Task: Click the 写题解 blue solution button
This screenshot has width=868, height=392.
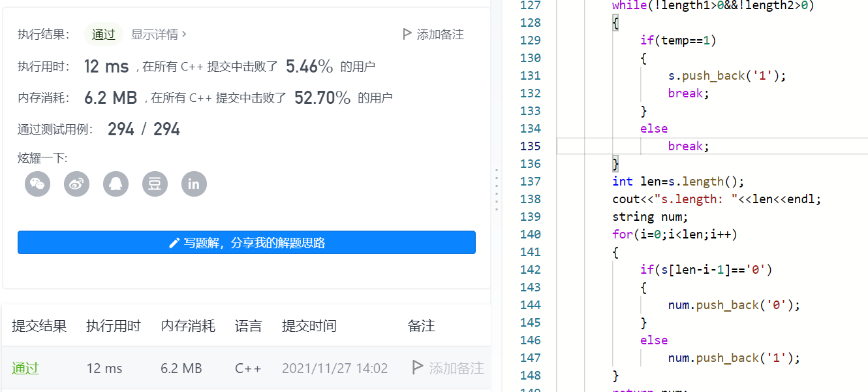Action: pyautogui.click(x=246, y=242)
